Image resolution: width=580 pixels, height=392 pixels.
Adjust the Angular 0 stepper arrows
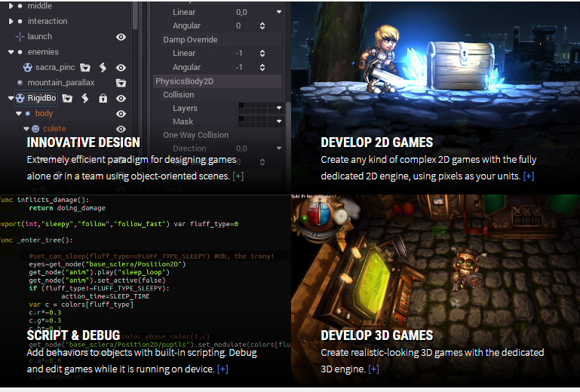click(x=262, y=26)
